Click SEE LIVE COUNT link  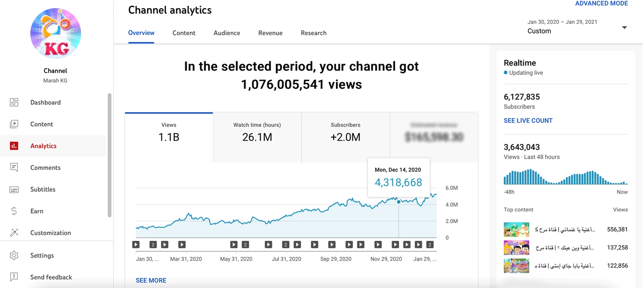pyautogui.click(x=528, y=121)
